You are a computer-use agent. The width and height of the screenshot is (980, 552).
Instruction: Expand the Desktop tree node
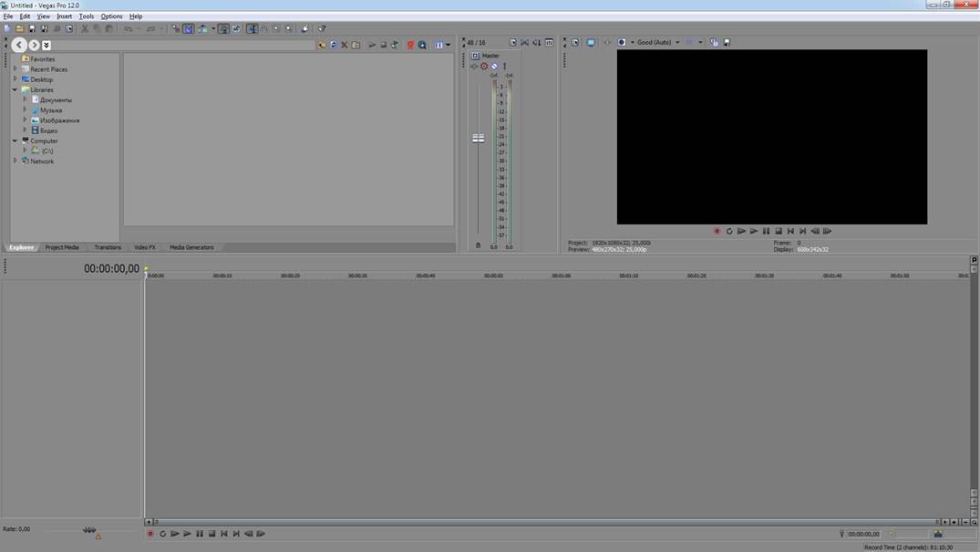pyautogui.click(x=15, y=78)
